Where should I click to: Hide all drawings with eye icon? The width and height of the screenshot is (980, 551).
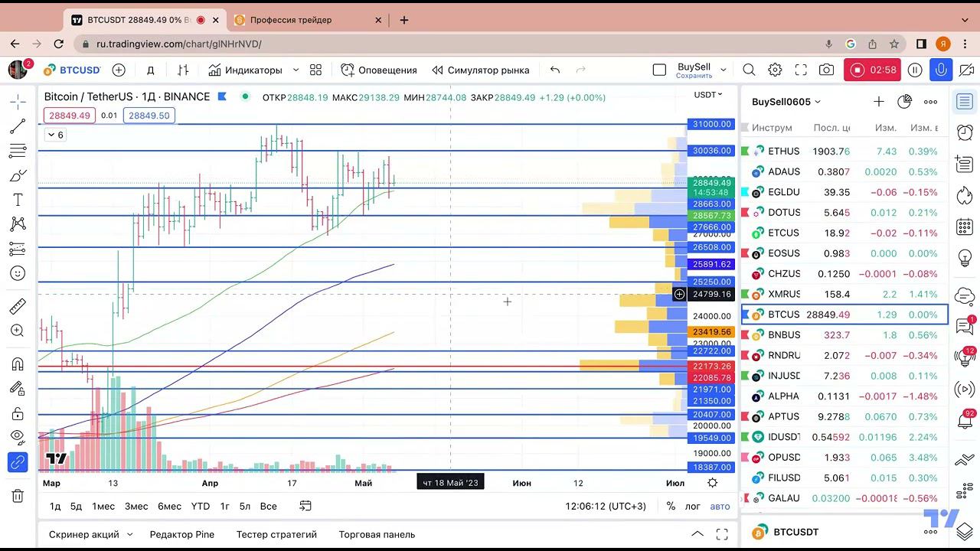click(18, 437)
